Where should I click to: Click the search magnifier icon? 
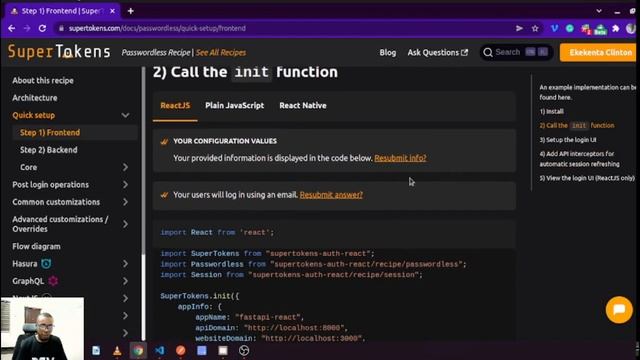(488, 52)
